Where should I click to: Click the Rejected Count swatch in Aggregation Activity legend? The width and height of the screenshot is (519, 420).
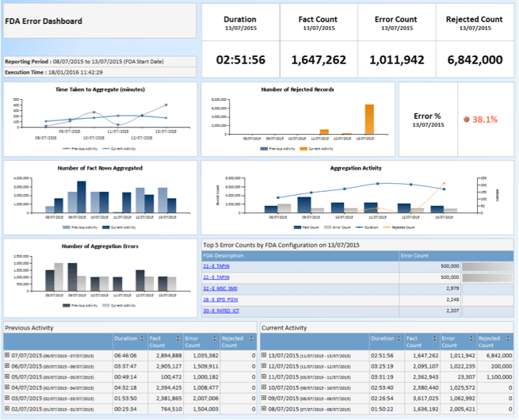tap(387, 227)
